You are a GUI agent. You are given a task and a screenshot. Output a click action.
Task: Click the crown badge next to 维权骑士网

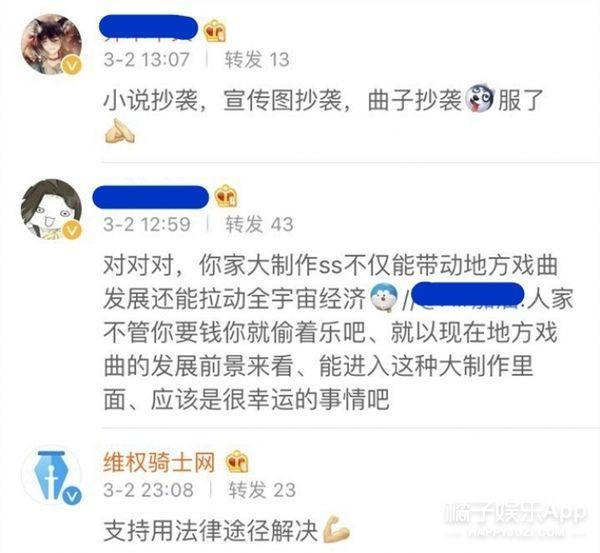tap(237, 462)
